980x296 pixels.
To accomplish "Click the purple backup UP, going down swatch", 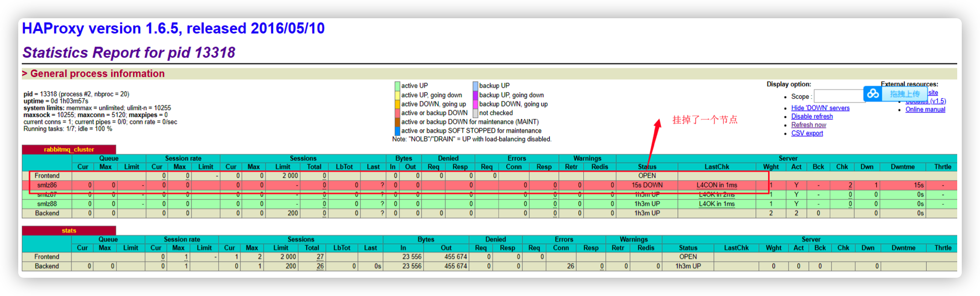I will click(475, 95).
